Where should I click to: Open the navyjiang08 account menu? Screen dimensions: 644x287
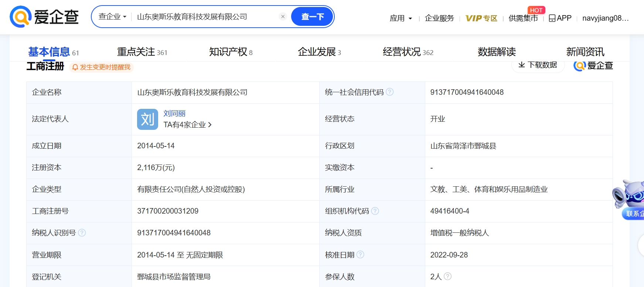click(x=605, y=18)
